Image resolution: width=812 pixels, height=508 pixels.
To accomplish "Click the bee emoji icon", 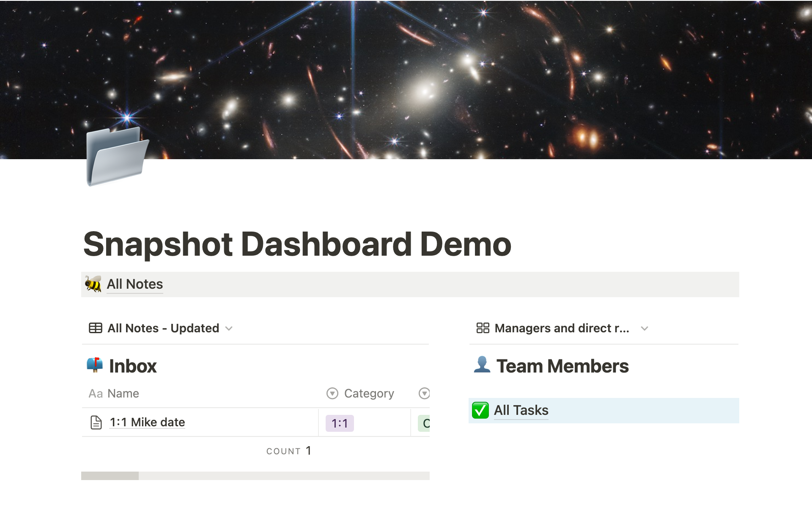I will point(93,284).
